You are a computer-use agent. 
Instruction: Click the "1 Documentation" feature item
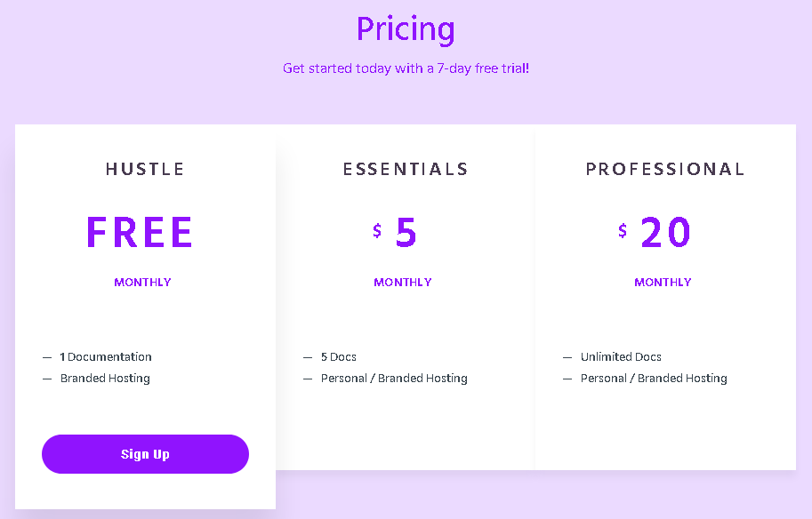click(106, 357)
